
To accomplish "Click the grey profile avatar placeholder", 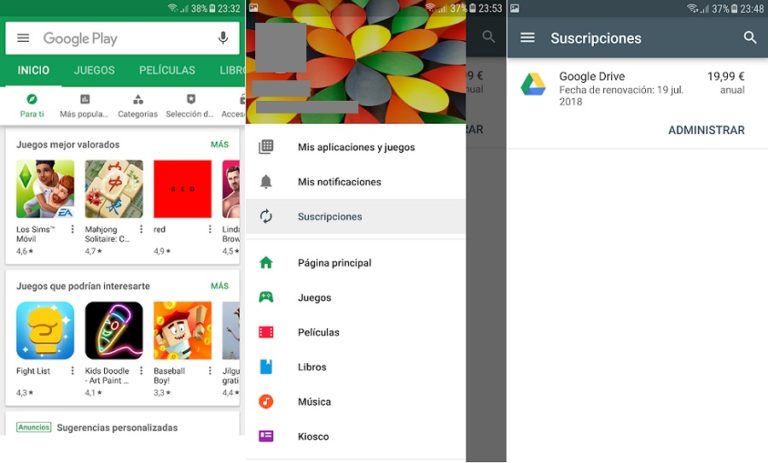I will [281, 48].
